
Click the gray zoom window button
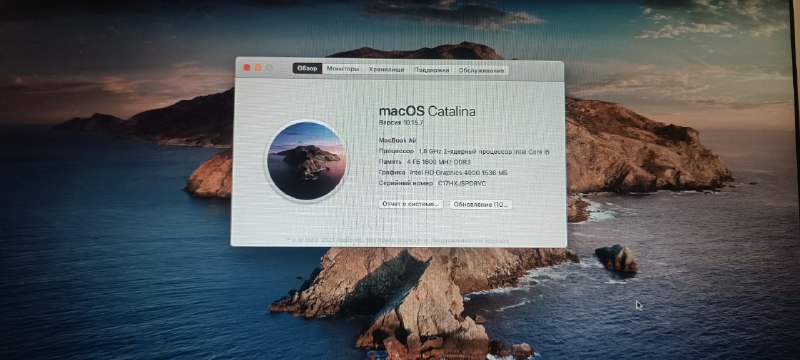click(269, 67)
